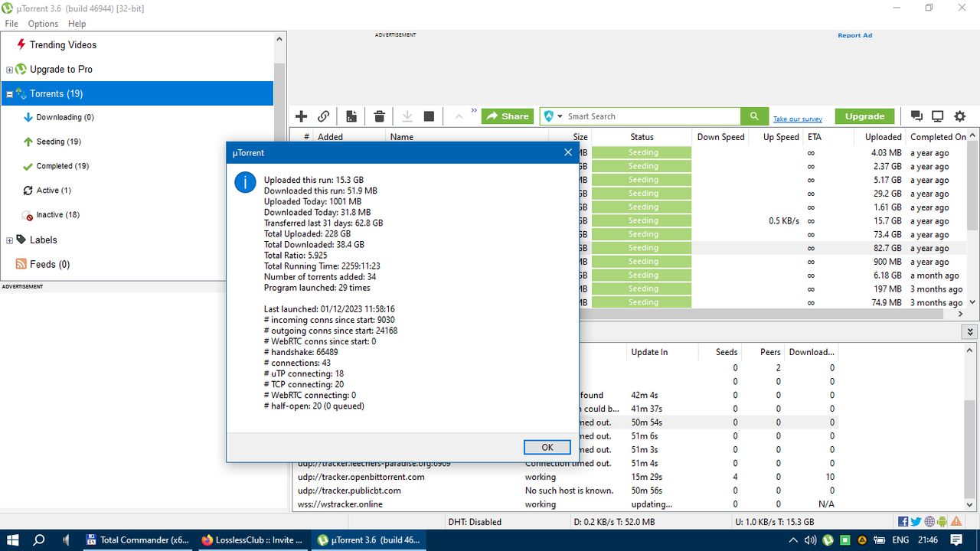Open Facebook icon in status bar
This screenshot has height=551, width=980.
[903, 522]
